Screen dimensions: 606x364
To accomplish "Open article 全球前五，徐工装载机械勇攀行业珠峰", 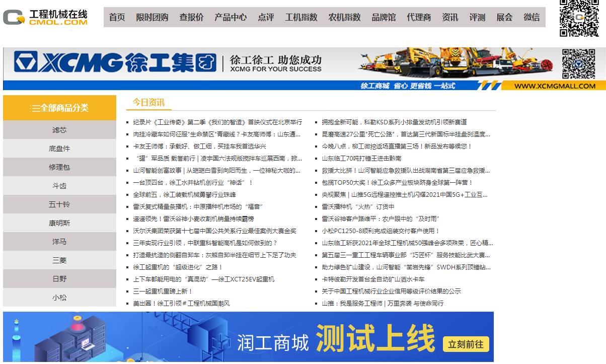I will pos(185,195).
